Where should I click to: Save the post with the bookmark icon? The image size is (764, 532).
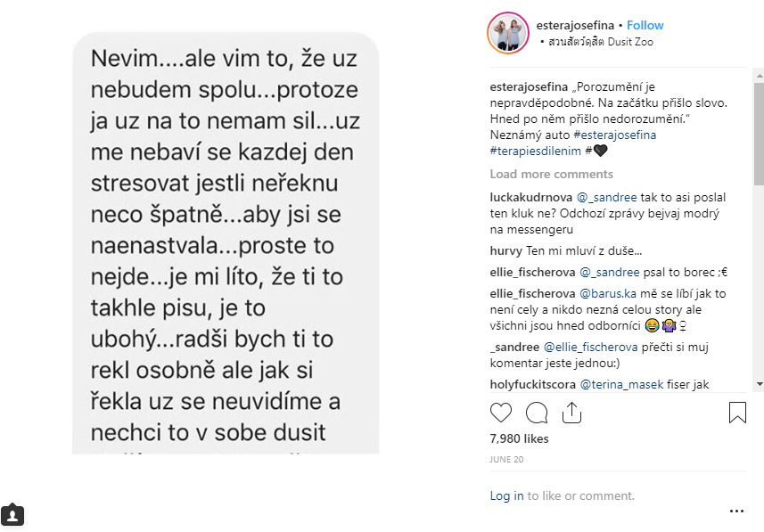coord(737,413)
